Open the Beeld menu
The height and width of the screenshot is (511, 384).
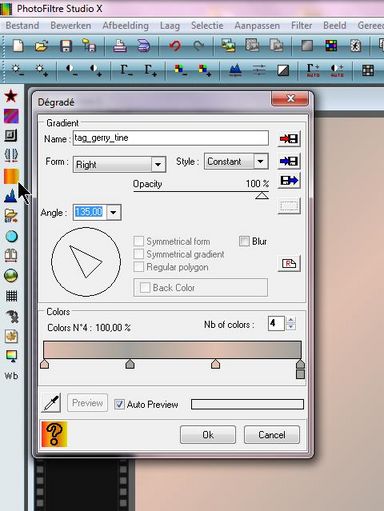335,25
